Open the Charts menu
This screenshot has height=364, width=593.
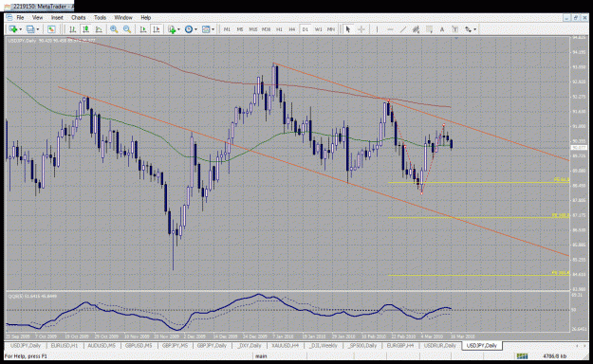pos(79,17)
